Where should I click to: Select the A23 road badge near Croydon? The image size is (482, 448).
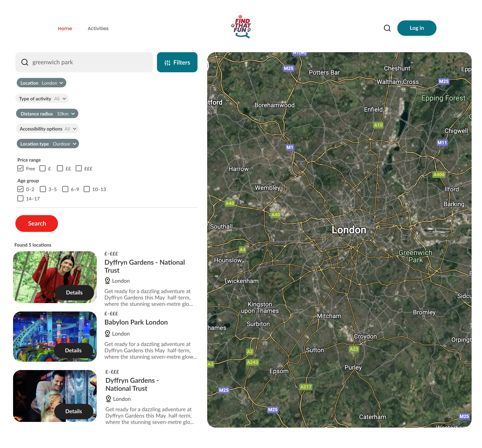[x=354, y=349]
